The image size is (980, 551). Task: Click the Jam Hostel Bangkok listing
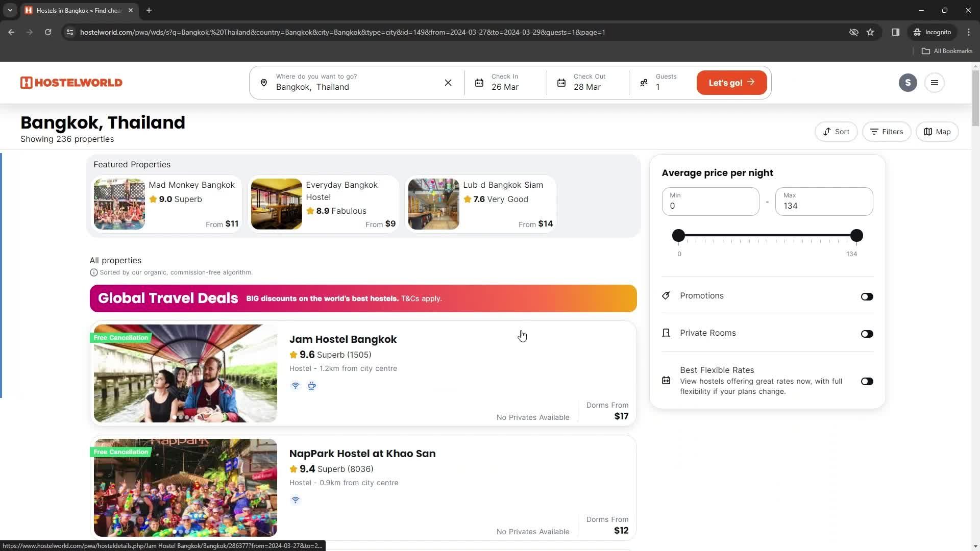pyautogui.click(x=362, y=373)
